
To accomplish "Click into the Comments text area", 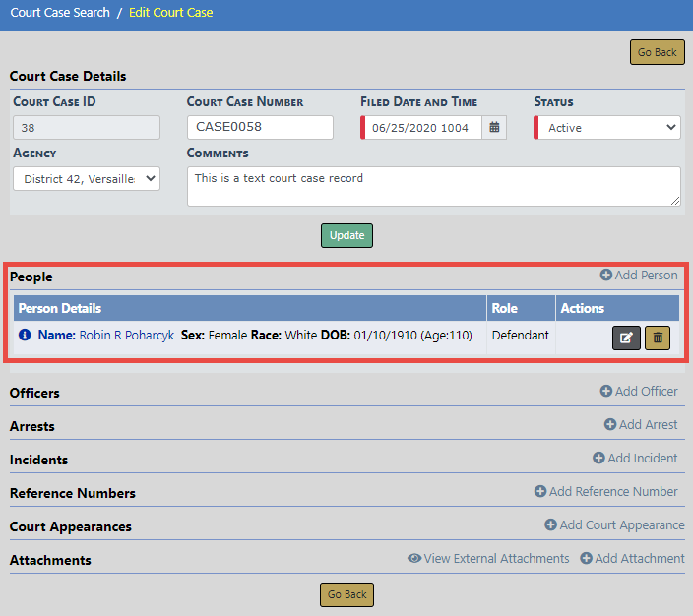I will (x=433, y=186).
